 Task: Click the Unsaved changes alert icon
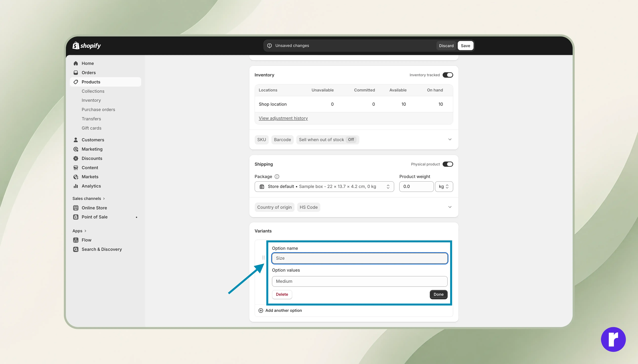pyautogui.click(x=269, y=46)
